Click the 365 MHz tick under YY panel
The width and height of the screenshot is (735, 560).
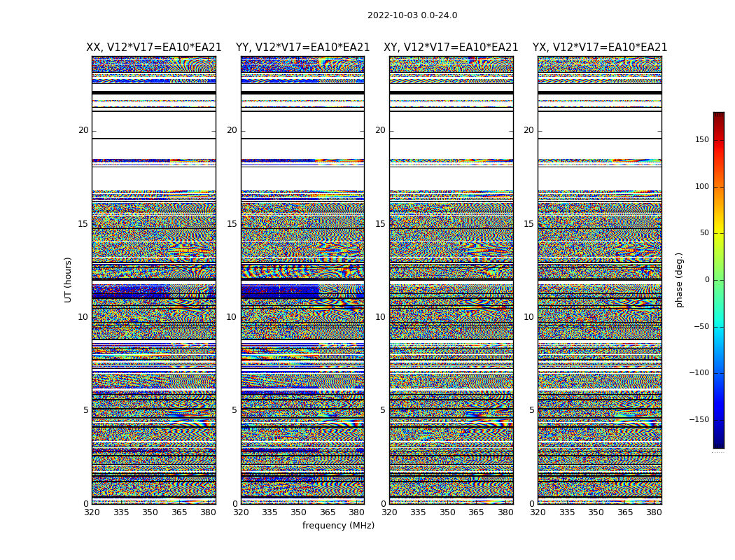pyautogui.click(x=328, y=512)
